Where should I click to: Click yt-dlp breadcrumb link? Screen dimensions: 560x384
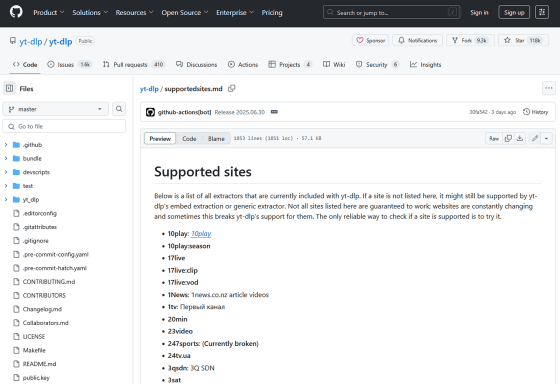pyautogui.click(x=149, y=89)
